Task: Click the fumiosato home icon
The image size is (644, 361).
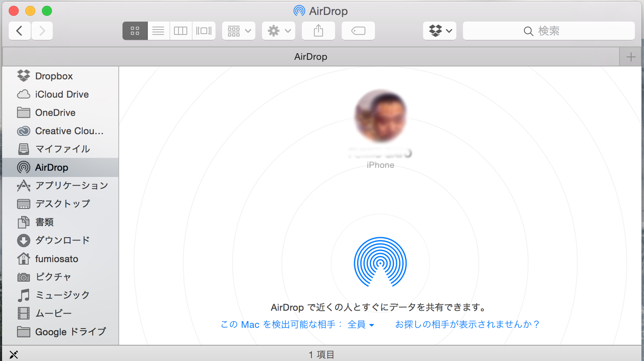Action: point(24,258)
